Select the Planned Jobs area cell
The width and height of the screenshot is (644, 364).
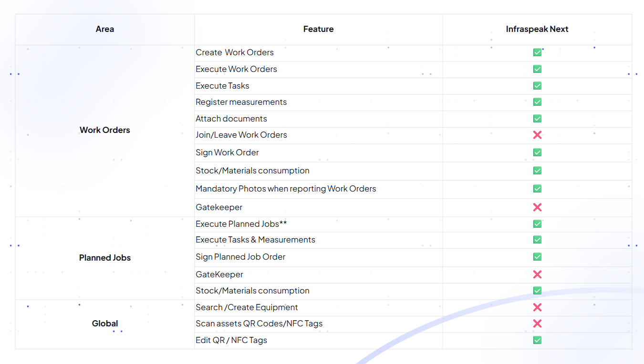[105, 258]
